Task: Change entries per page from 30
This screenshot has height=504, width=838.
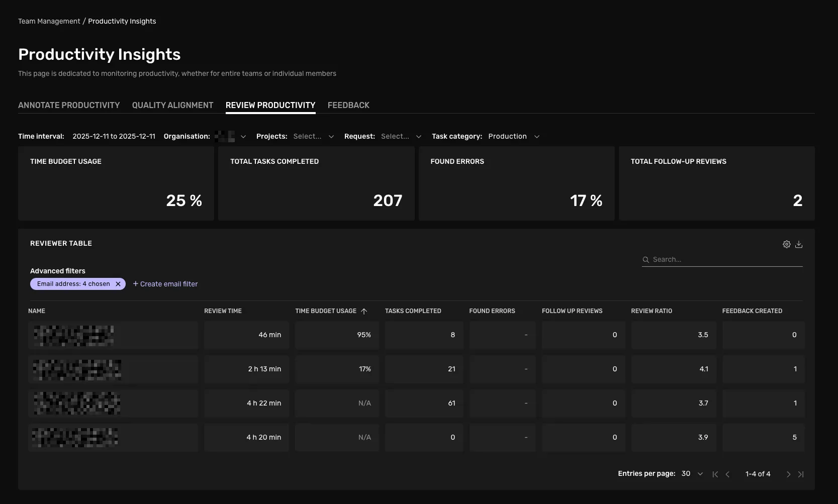Action: [692, 474]
